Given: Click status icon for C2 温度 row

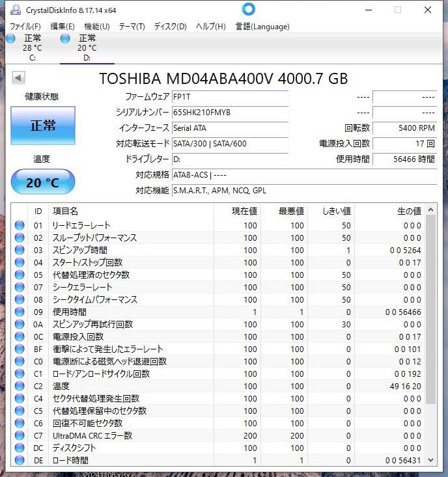Looking at the screenshot, I should click(x=20, y=386).
